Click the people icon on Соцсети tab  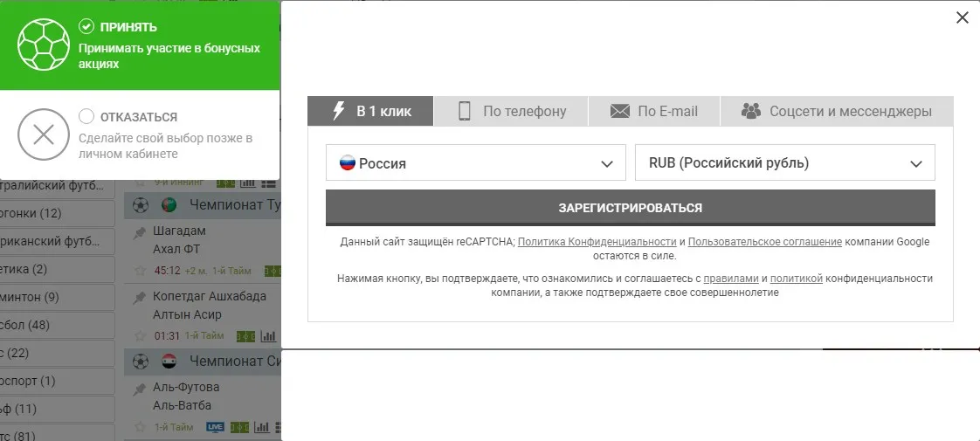click(x=750, y=111)
